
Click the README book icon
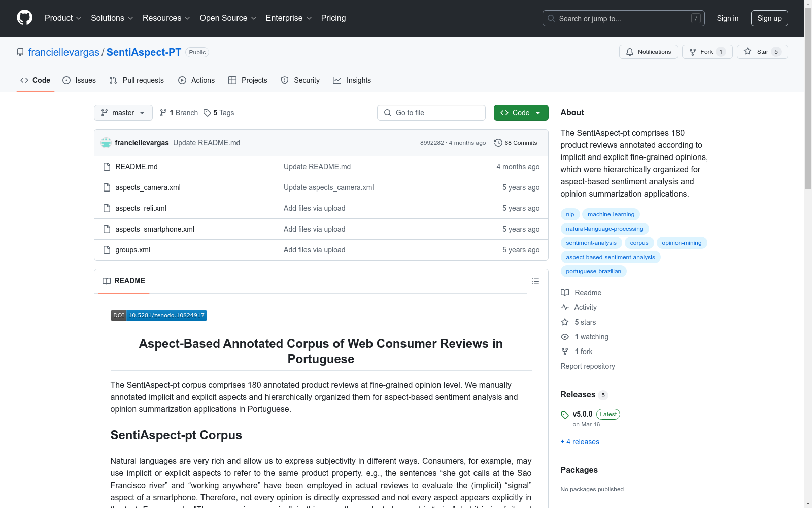point(107,281)
